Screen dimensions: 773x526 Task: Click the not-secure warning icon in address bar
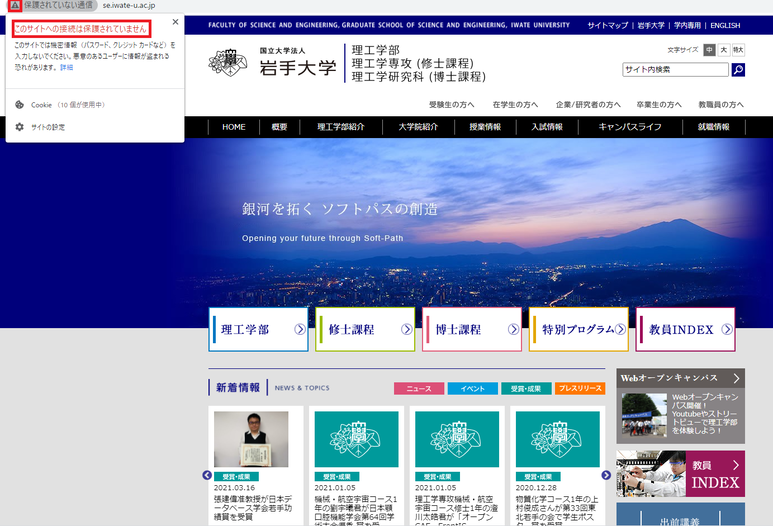(x=15, y=5)
